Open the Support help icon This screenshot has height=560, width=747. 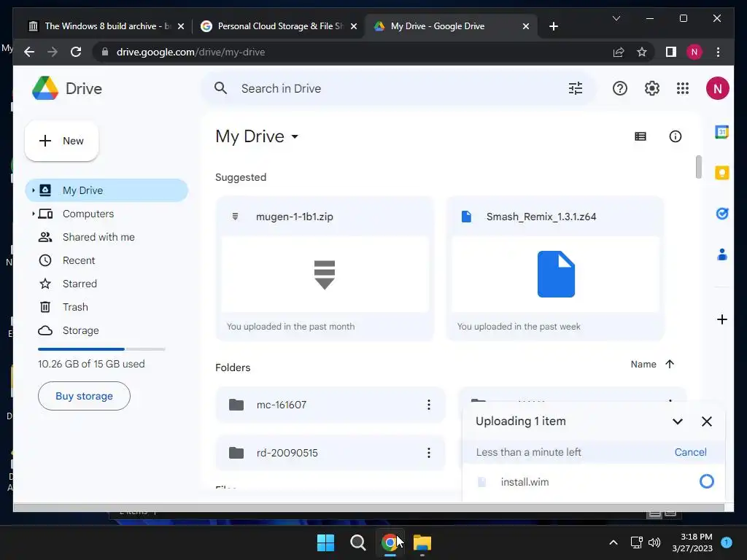(620, 88)
